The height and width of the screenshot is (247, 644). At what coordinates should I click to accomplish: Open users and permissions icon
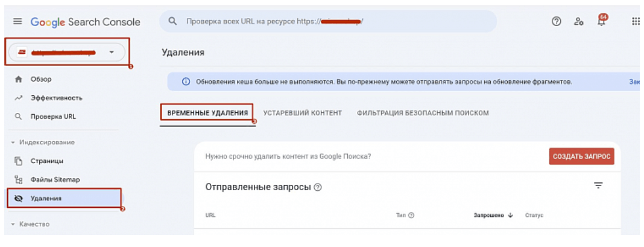pyautogui.click(x=579, y=21)
